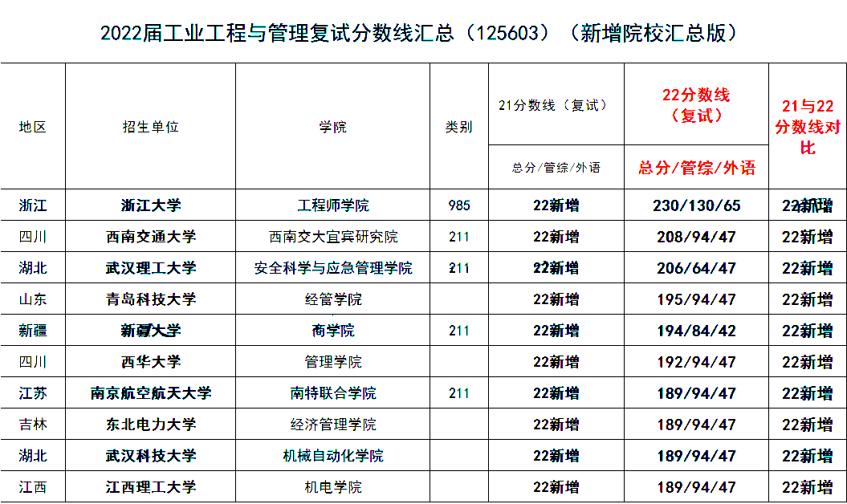Click the 南特联合学院 cell
This screenshot has width=847, height=504.
click(x=332, y=393)
